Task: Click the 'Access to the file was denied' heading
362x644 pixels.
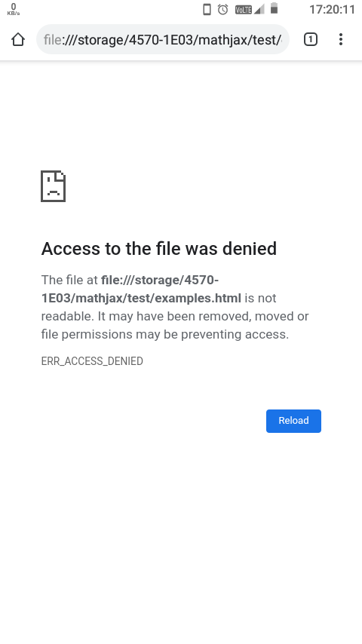Action: click(159, 249)
